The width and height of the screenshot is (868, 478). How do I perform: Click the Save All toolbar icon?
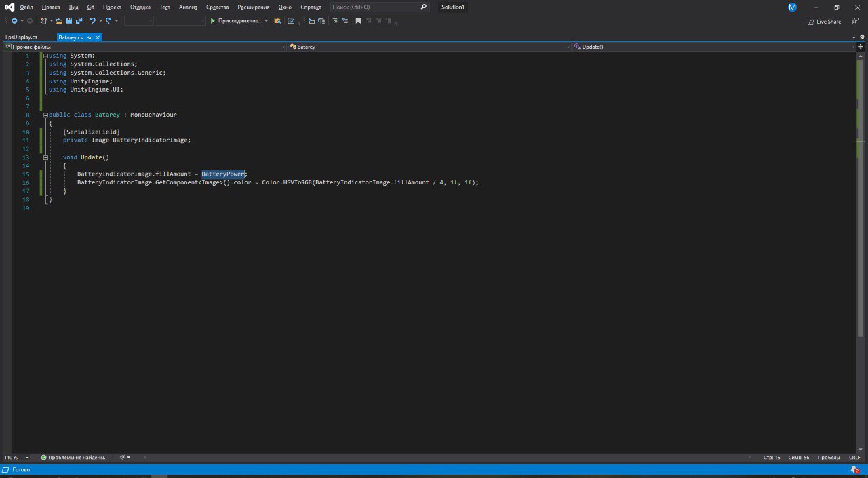[x=79, y=21]
